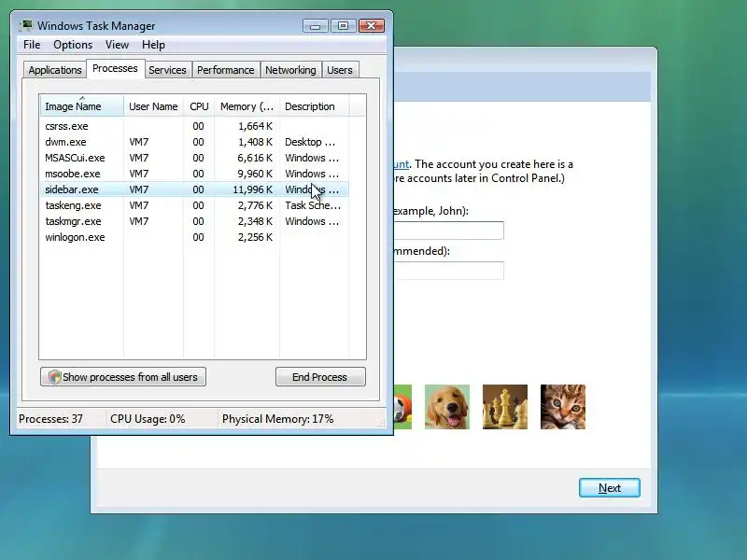The width and height of the screenshot is (747, 560).
Task: Open the Performance tab
Action: pyautogui.click(x=226, y=70)
